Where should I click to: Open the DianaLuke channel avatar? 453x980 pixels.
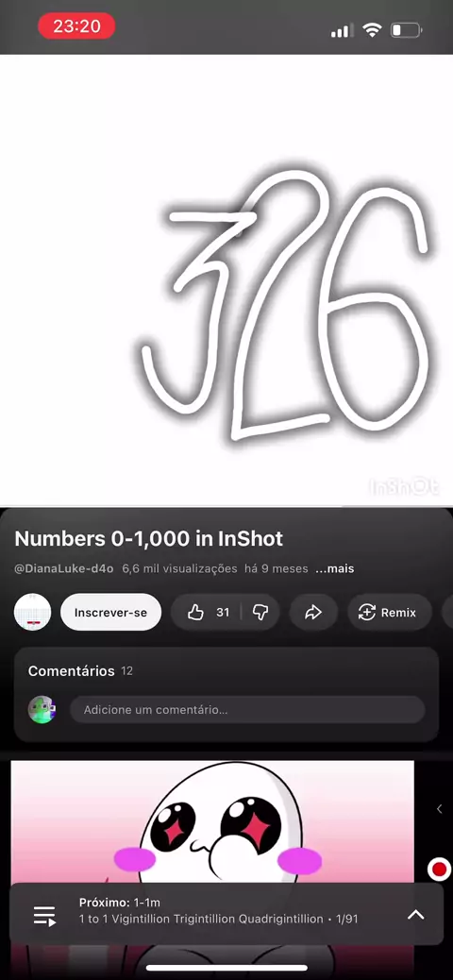pyautogui.click(x=32, y=612)
